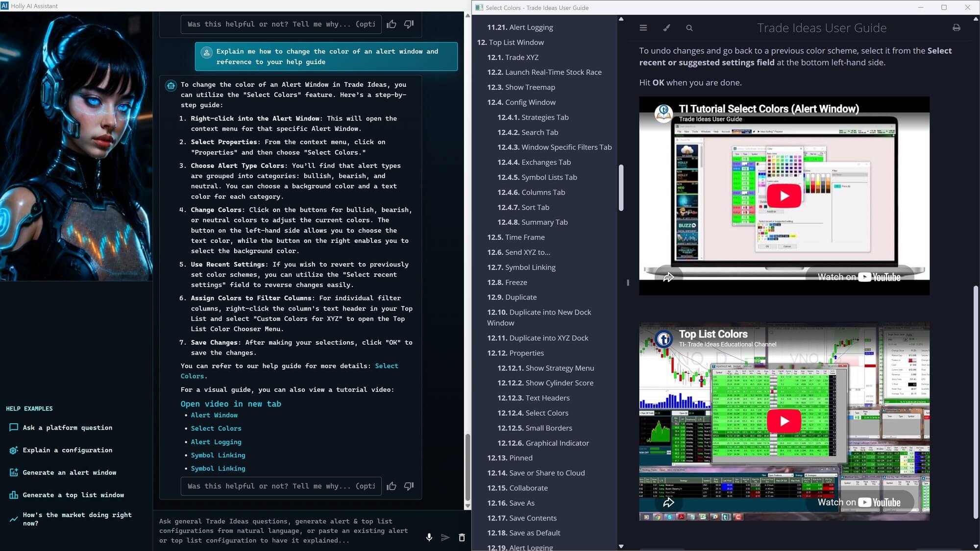Toggle the user guide sidebar hamburger icon
This screenshot has width=980, height=551.
click(x=643, y=28)
